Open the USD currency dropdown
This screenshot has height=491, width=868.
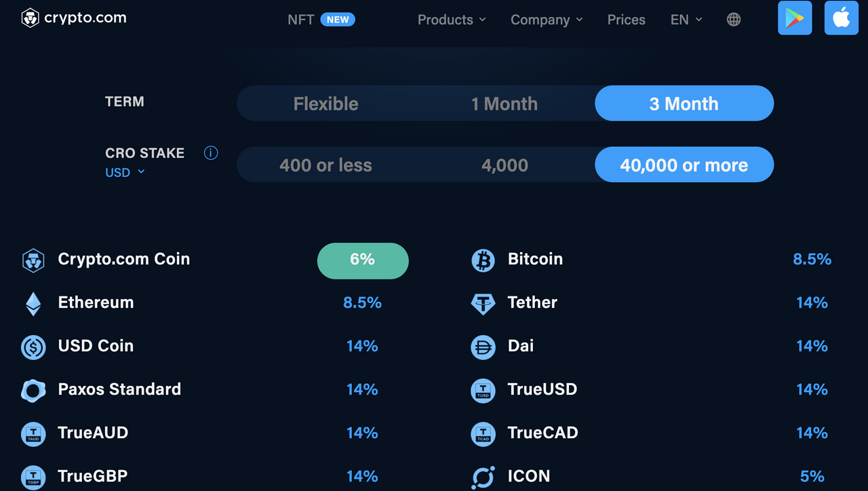(x=125, y=172)
